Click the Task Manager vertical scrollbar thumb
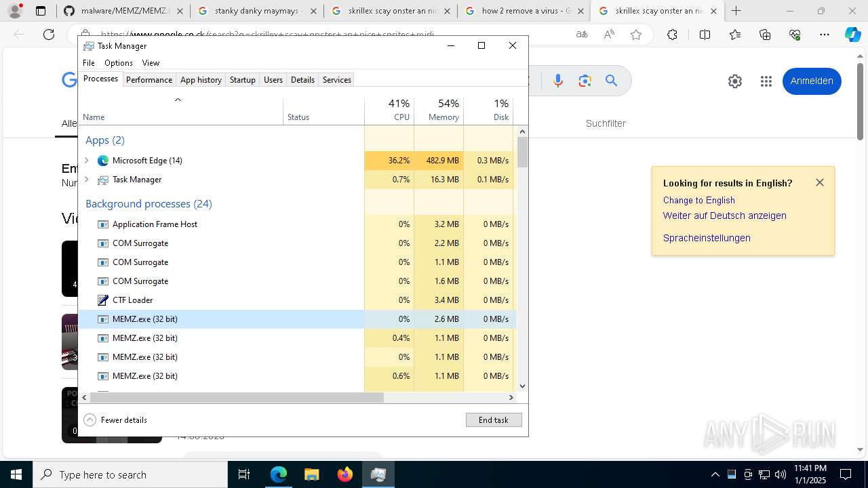 point(522,152)
